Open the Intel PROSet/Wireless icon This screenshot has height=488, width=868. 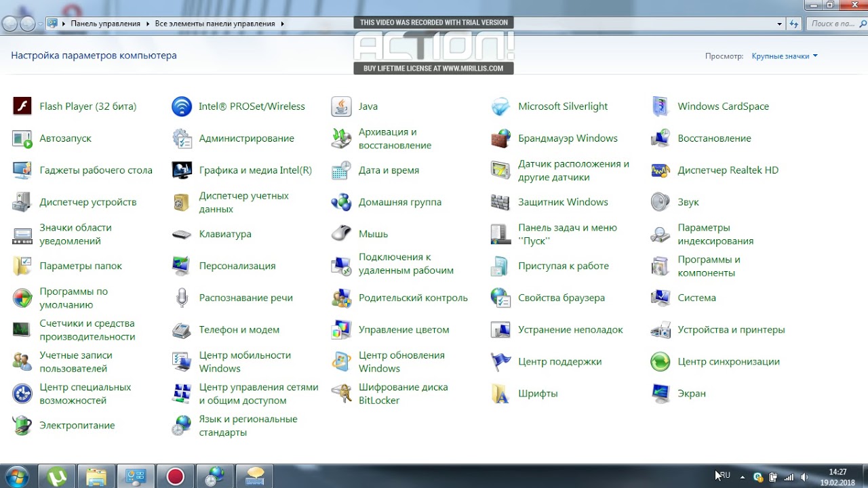(182, 106)
